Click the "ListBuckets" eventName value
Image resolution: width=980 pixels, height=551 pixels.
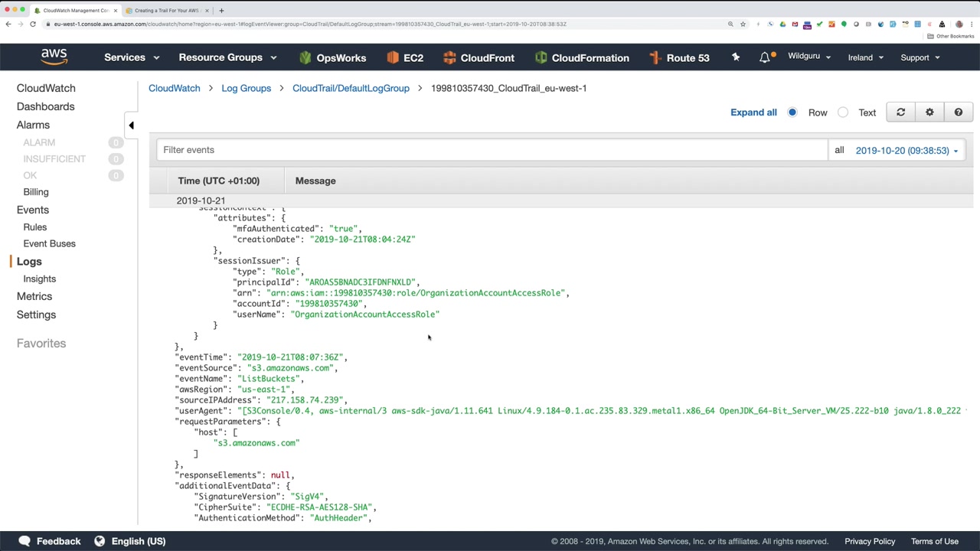270,379
